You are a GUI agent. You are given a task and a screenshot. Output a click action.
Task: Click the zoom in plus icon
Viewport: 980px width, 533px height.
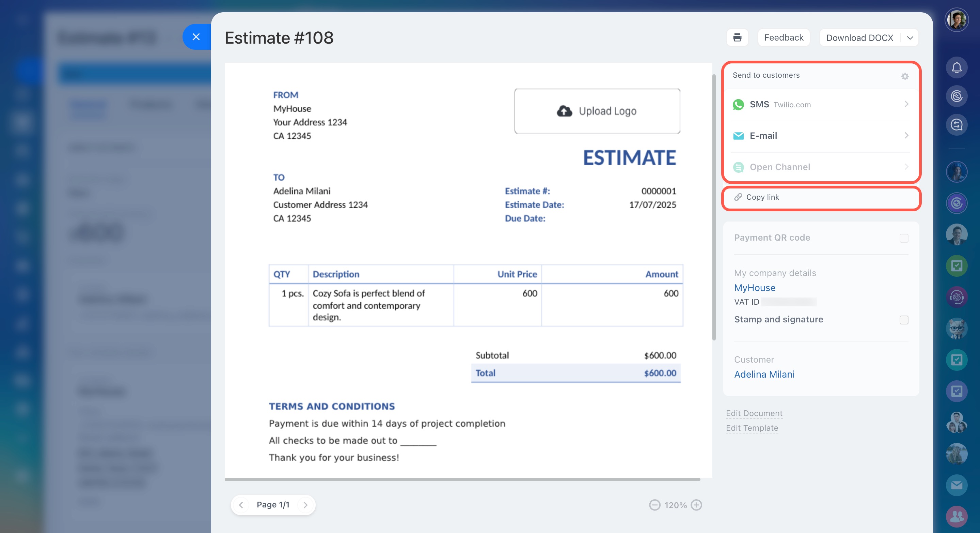(x=696, y=505)
